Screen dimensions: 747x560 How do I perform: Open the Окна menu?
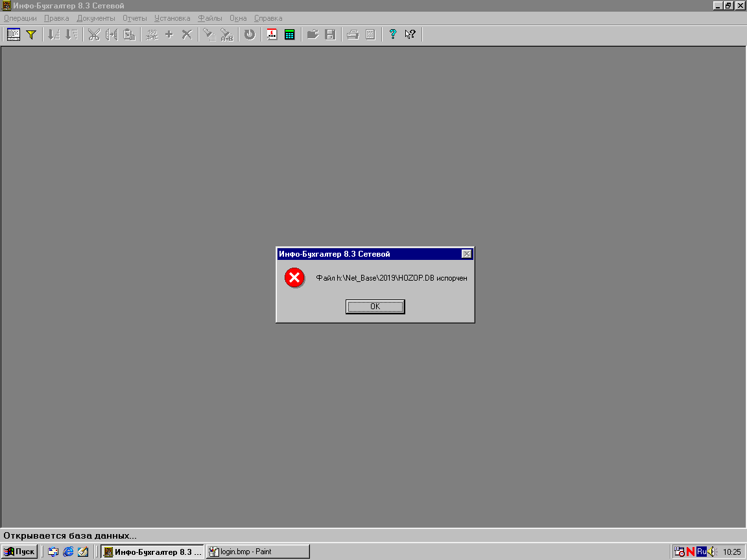[x=238, y=18]
